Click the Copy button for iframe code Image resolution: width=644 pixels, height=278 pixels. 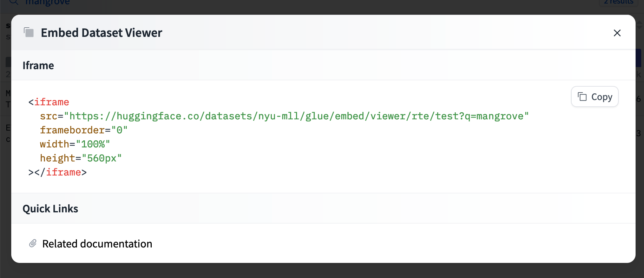(x=594, y=97)
